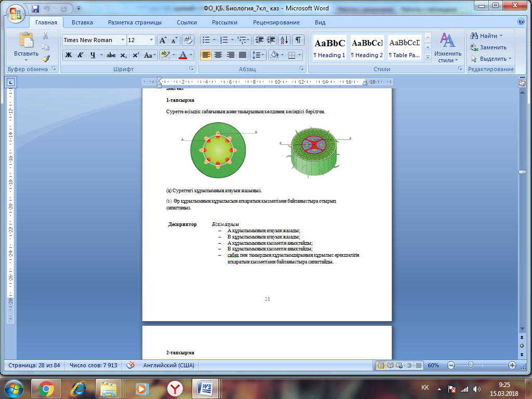This screenshot has height=399, width=532.
Task: Apply subscript formatting
Action: pyautogui.click(x=124, y=55)
